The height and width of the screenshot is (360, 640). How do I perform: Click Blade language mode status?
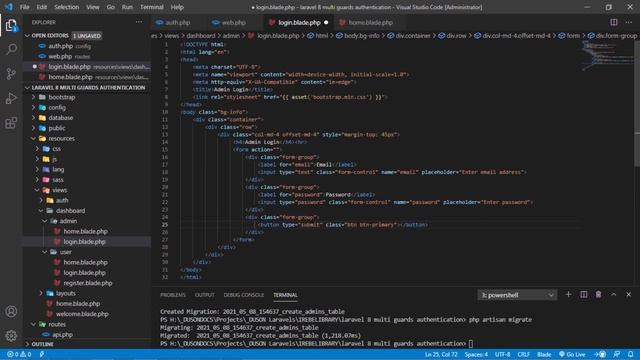[544, 354]
